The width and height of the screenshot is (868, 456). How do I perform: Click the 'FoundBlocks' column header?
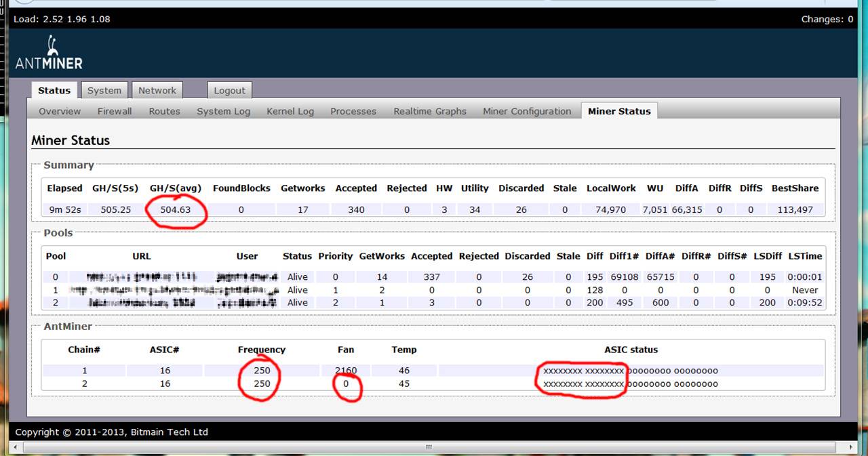click(x=241, y=188)
